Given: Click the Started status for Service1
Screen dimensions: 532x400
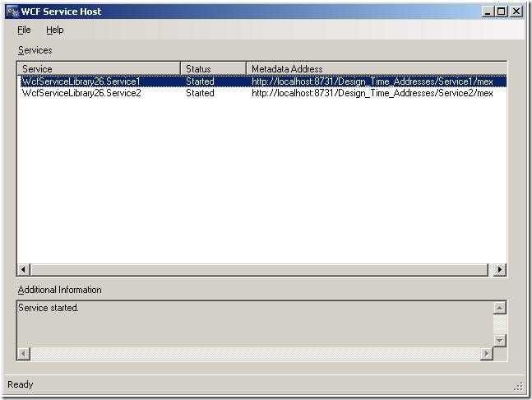Looking at the screenshot, I should point(200,81).
